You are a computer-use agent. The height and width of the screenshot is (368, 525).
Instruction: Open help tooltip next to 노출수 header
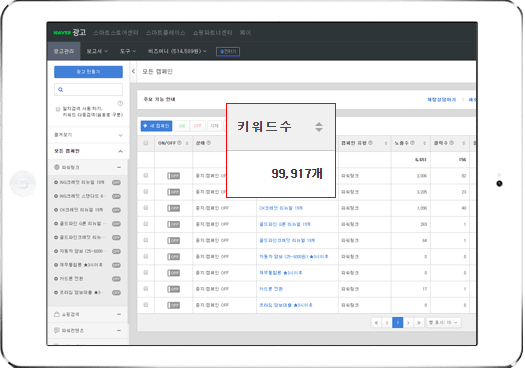click(x=412, y=143)
